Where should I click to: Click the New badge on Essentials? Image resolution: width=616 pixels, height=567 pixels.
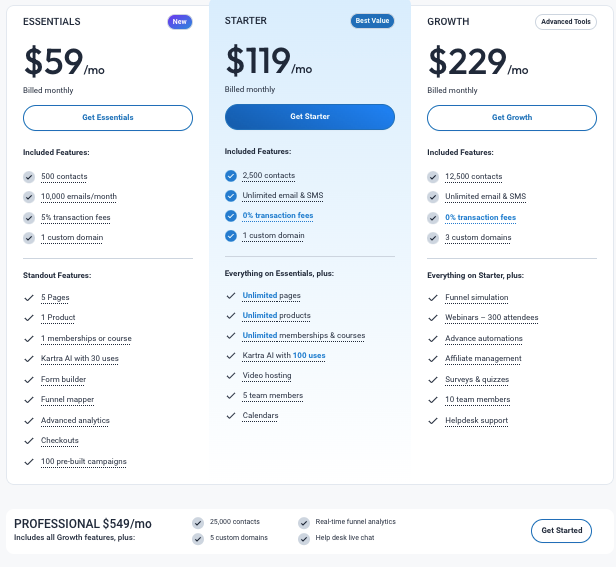point(180,21)
